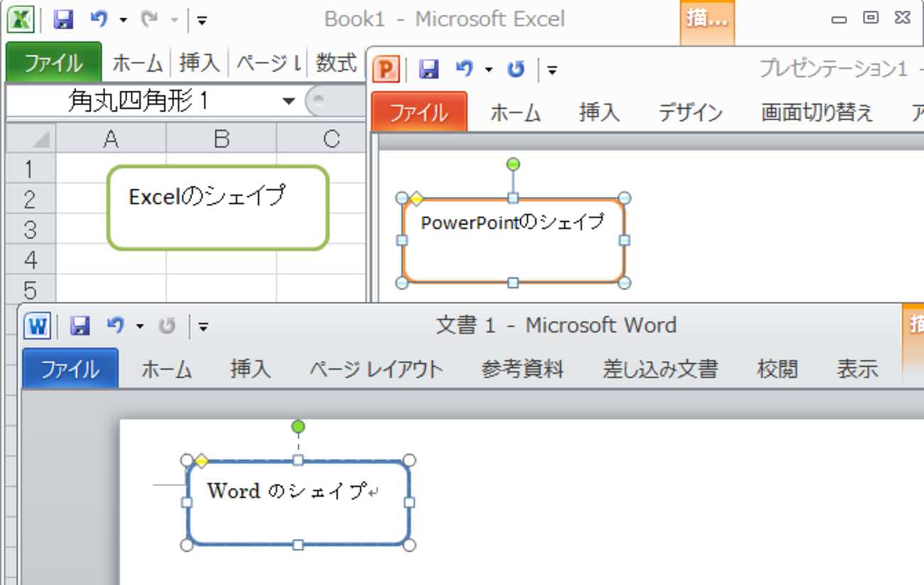Expand the Excel name box dropdown
Viewport: 924px width, 585px height.
click(x=289, y=102)
